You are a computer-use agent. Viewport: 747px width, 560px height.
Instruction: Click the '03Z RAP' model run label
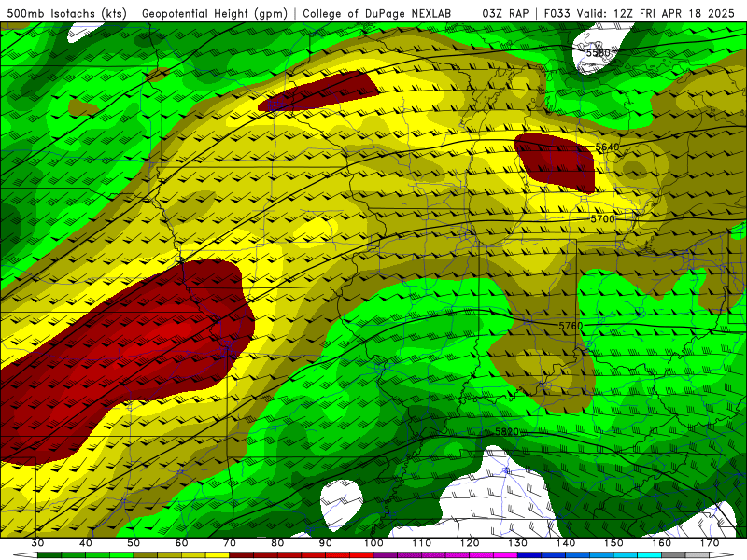(x=505, y=13)
